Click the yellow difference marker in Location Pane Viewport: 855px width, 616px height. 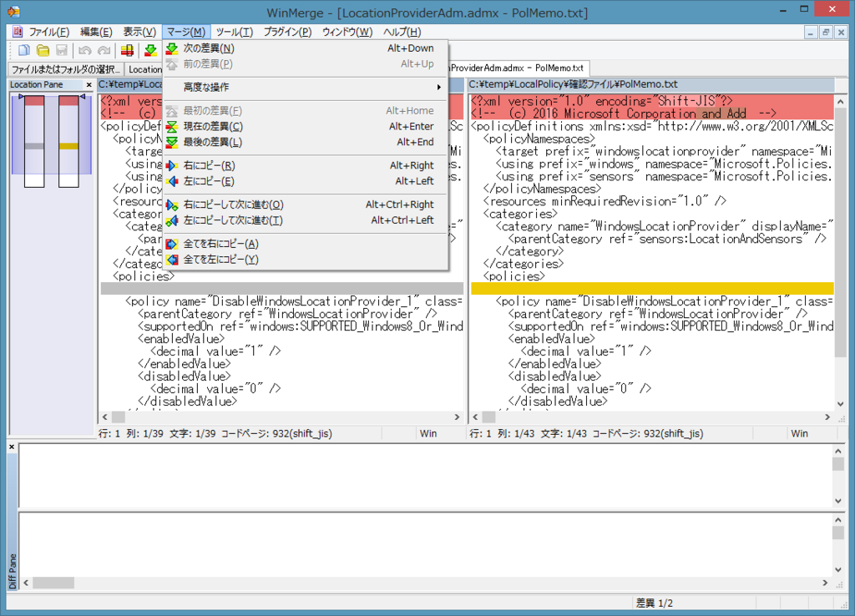[68, 146]
